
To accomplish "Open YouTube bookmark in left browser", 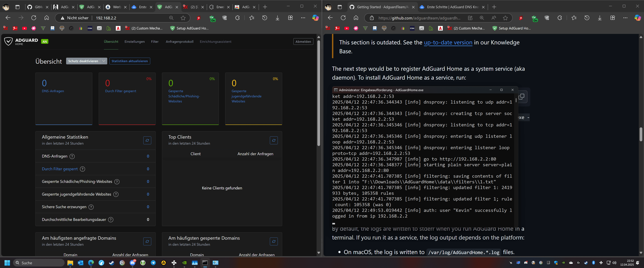I will tap(24, 28).
